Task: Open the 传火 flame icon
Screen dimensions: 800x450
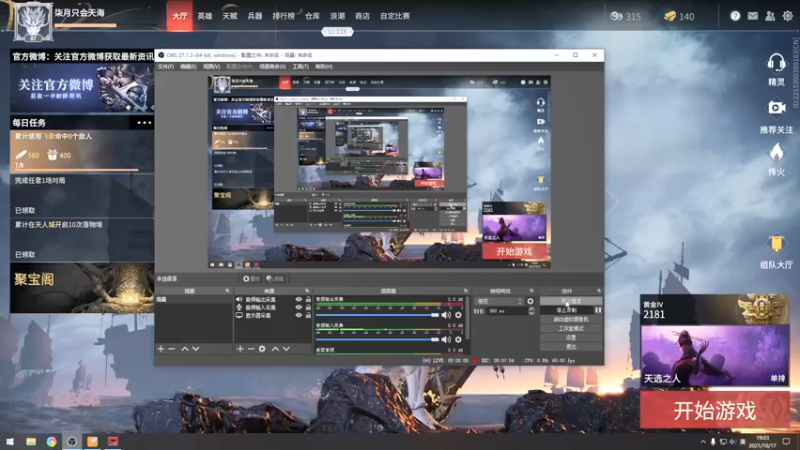Action: (x=776, y=152)
